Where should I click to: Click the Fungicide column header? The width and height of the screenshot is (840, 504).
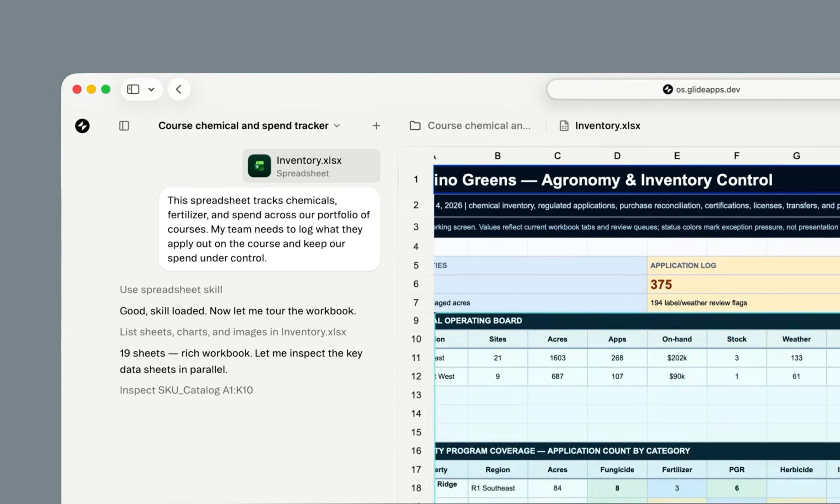point(617,469)
